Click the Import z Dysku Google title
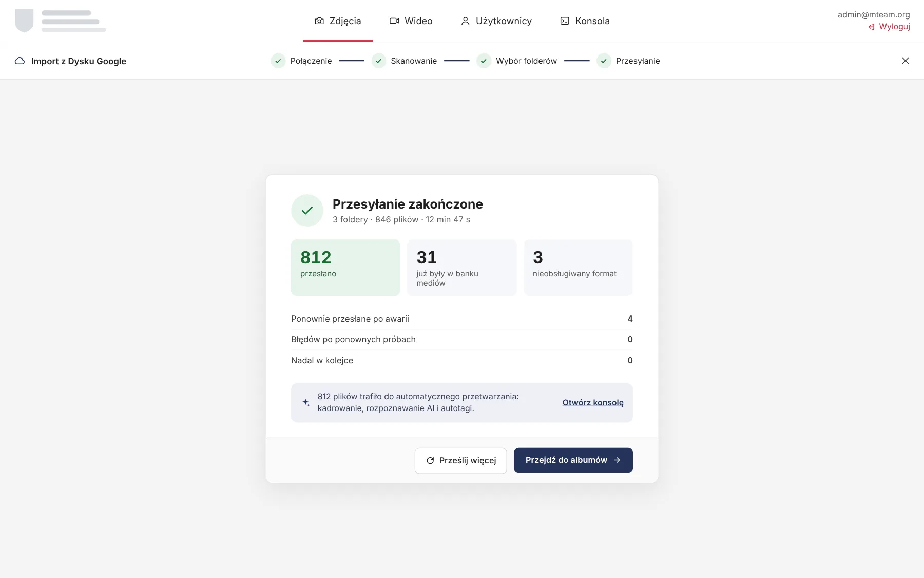 pos(79,61)
